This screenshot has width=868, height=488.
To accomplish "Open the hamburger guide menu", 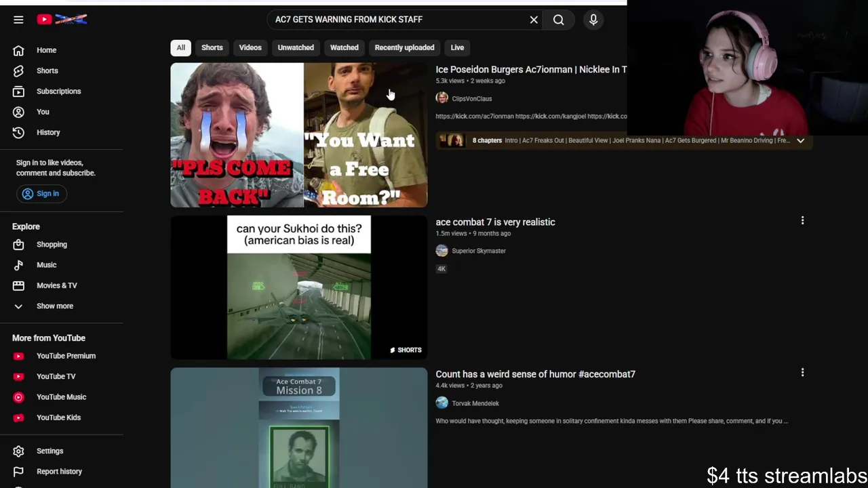I will 18,20.
